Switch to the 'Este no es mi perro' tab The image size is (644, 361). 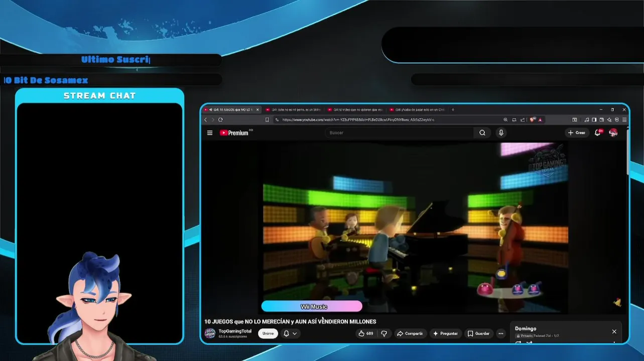293,109
